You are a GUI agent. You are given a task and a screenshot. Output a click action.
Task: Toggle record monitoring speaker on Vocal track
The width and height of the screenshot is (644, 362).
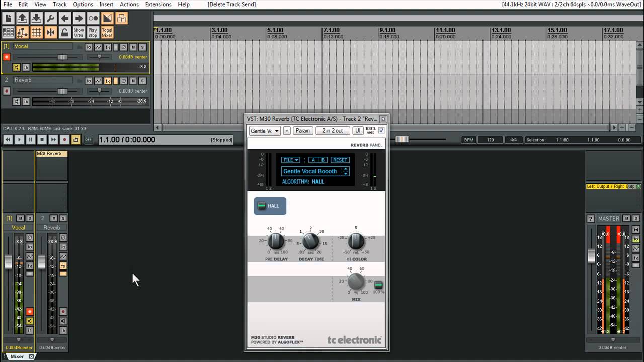click(x=16, y=67)
